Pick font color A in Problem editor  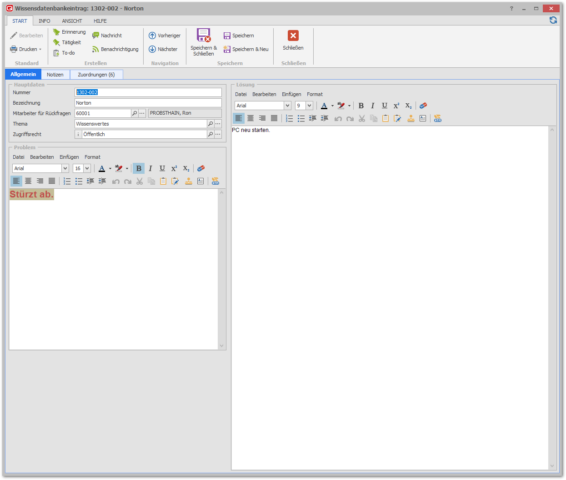coord(102,168)
